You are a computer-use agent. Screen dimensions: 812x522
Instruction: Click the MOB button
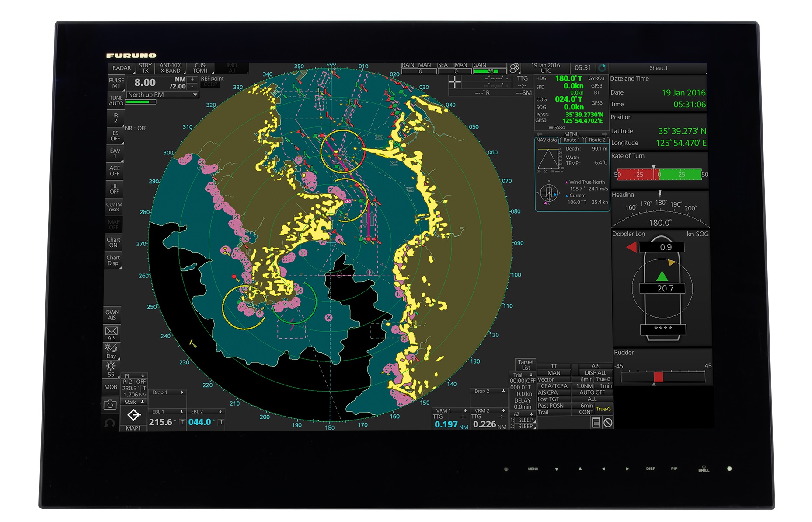pyautogui.click(x=111, y=387)
